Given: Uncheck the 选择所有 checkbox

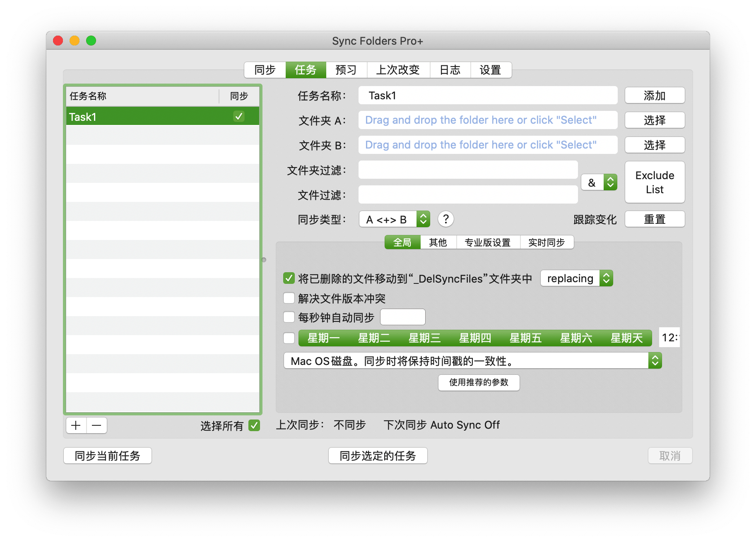Looking at the screenshot, I should [254, 425].
